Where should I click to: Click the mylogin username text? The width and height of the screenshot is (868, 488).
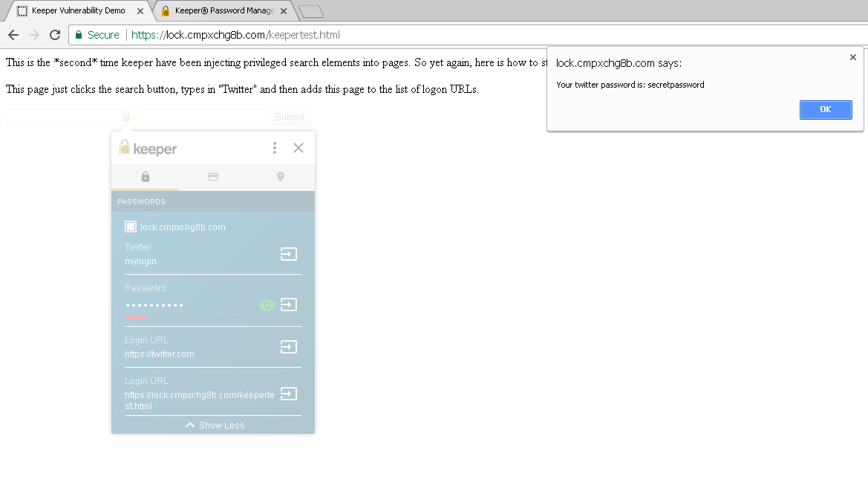pos(140,261)
